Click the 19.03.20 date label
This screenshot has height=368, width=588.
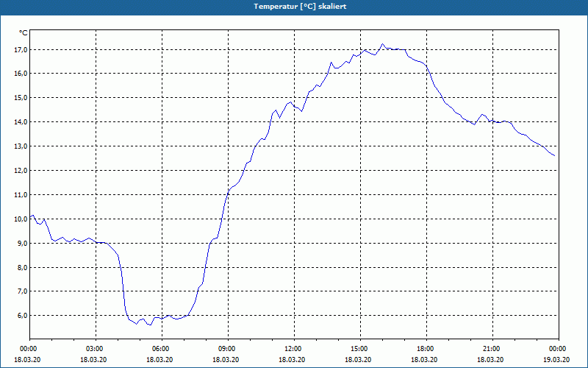click(556, 359)
